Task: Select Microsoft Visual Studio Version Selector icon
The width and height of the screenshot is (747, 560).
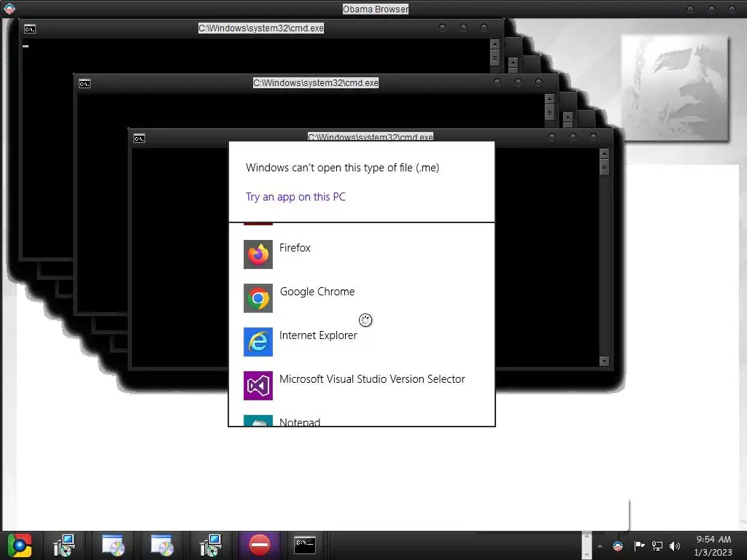Action: coord(258,386)
